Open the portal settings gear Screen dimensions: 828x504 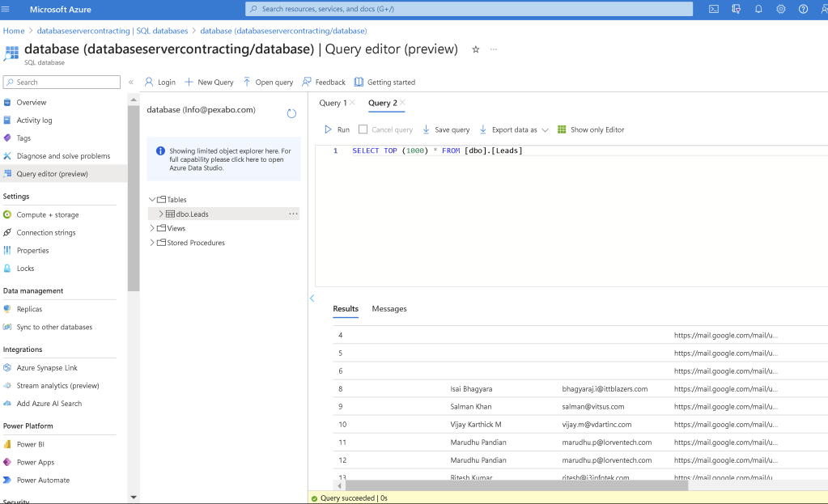coord(780,9)
